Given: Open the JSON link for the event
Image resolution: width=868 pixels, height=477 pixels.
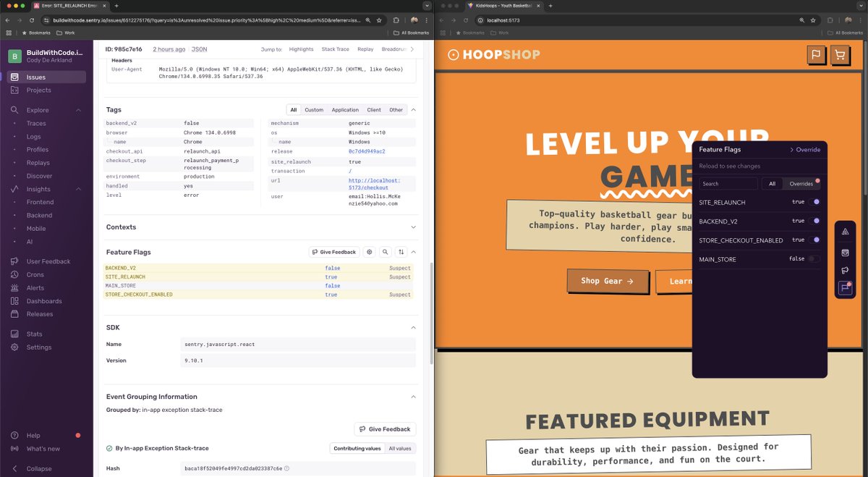Looking at the screenshot, I should [x=199, y=49].
